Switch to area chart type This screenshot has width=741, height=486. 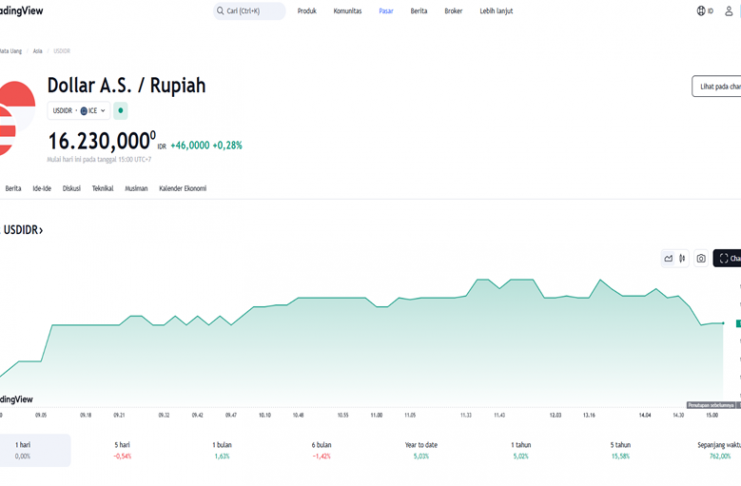point(668,258)
